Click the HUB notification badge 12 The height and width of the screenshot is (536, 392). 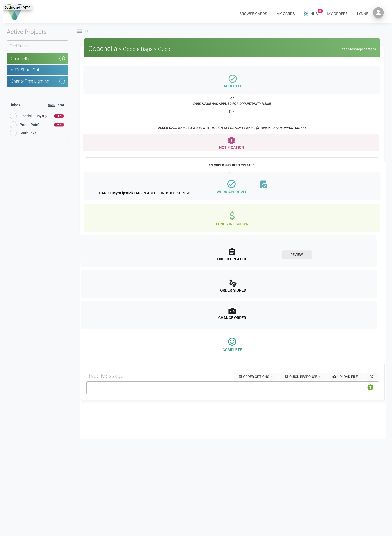coord(320,11)
